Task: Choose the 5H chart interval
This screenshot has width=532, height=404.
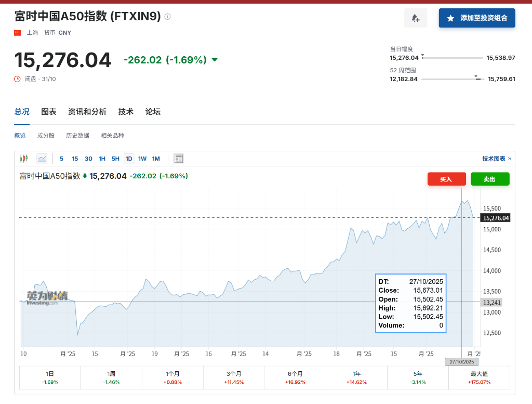Action: [115, 159]
